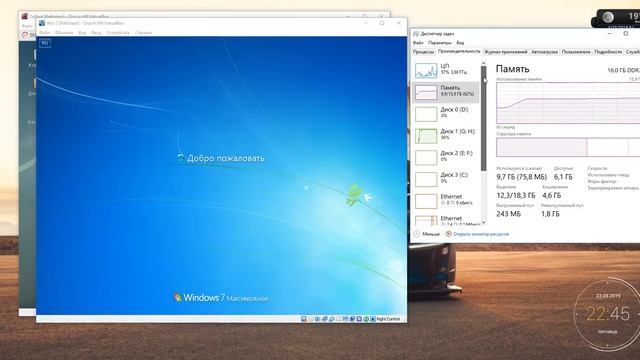Click the Память heading
This screenshot has width=640, height=360.
[512, 69]
